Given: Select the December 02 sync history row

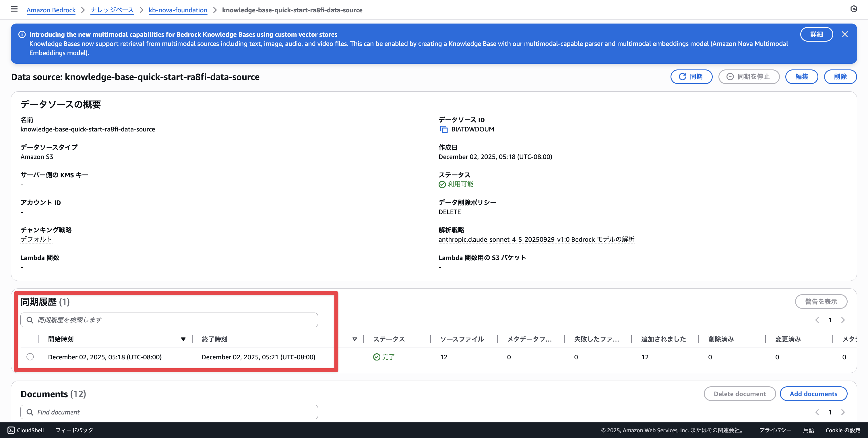Looking at the screenshot, I should click(30, 357).
